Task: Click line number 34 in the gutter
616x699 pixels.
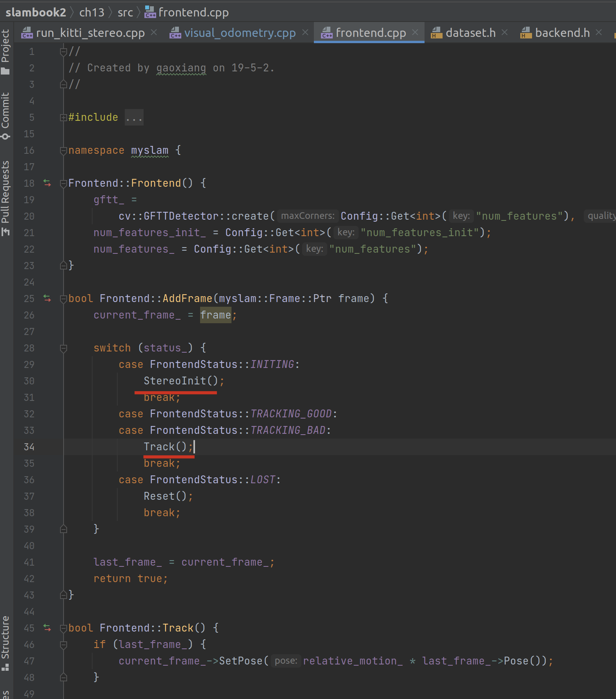Action: tap(29, 447)
